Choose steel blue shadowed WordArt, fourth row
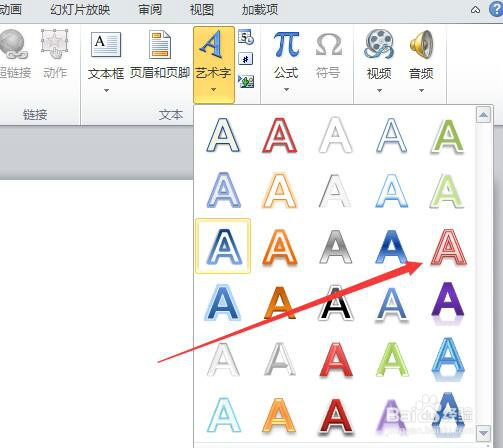The height and width of the screenshot is (448, 503). pos(392,305)
